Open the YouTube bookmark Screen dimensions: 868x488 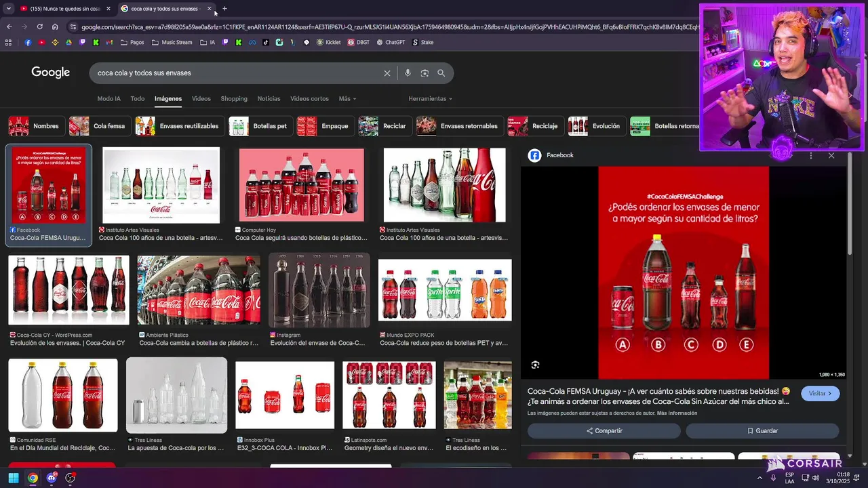click(x=41, y=42)
